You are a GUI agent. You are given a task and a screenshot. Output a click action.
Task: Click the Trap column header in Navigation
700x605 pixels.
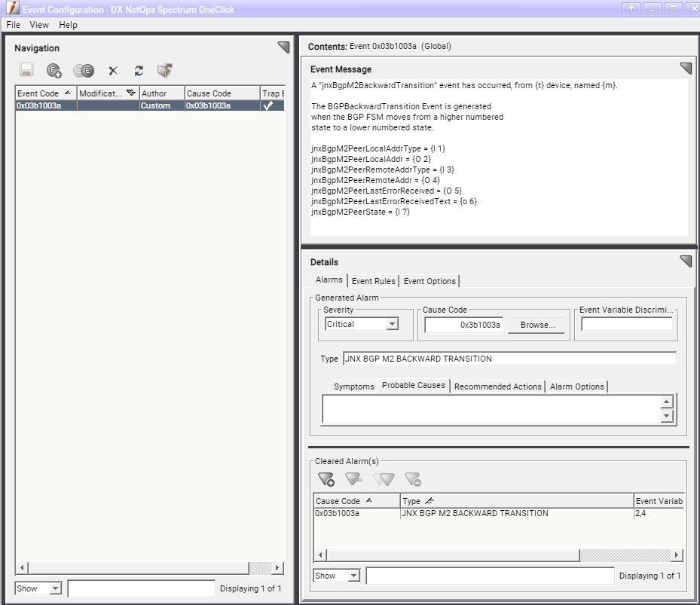(x=272, y=93)
